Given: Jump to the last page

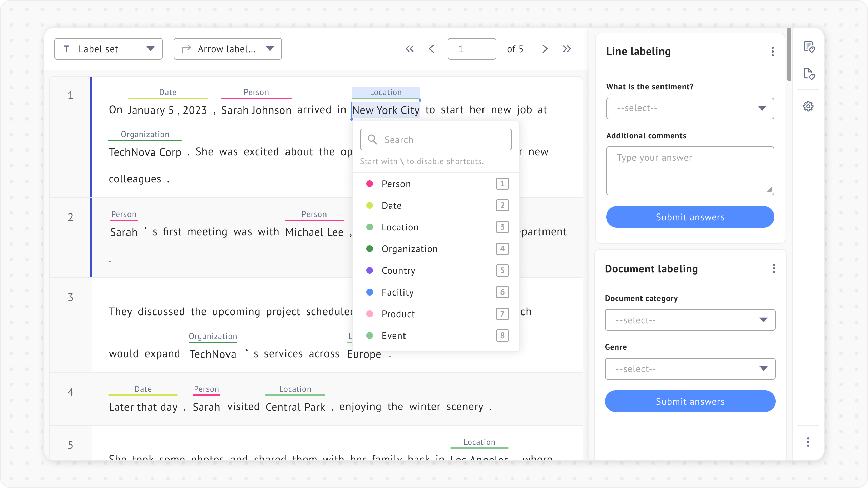Looking at the screenshot, I should click(x=567, y=49).
